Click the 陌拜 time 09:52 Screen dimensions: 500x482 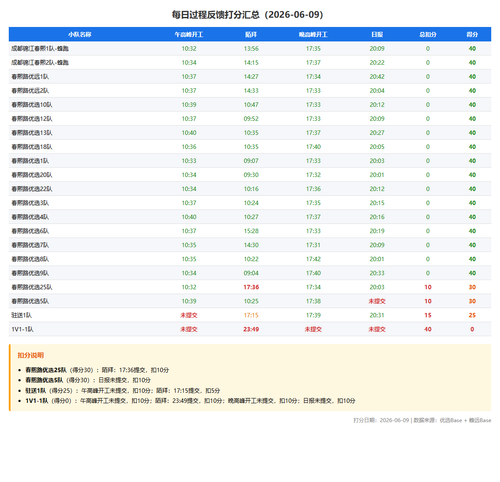[x=251, y=119]
